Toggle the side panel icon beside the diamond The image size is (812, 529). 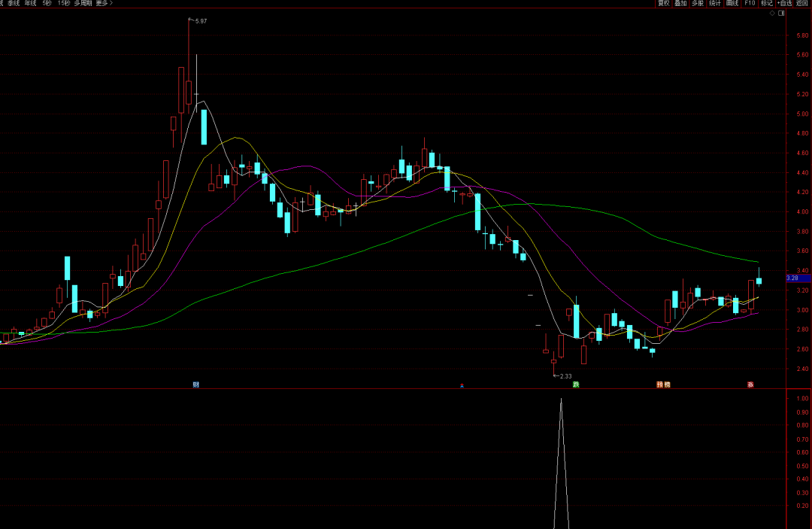point(781,14)
